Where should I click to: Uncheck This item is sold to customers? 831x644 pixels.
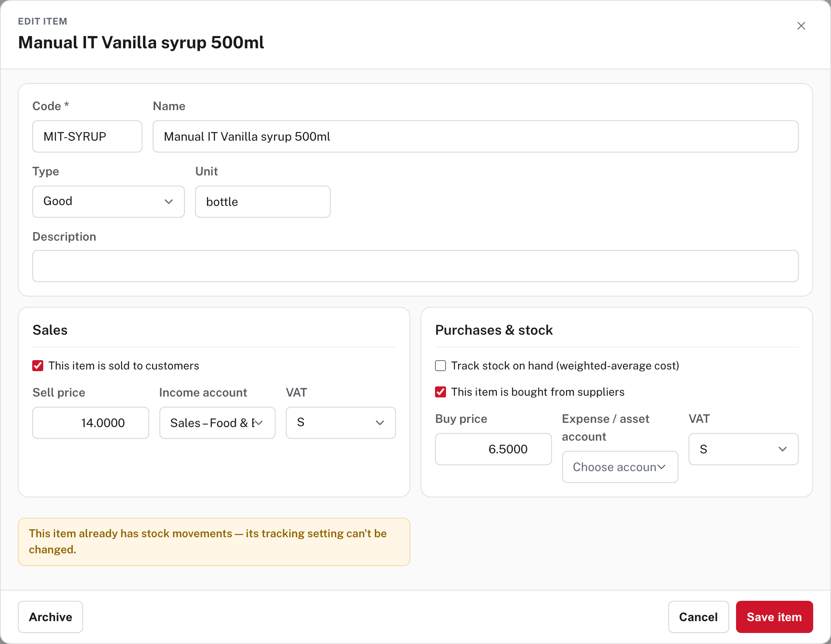(x=38, y=366)
